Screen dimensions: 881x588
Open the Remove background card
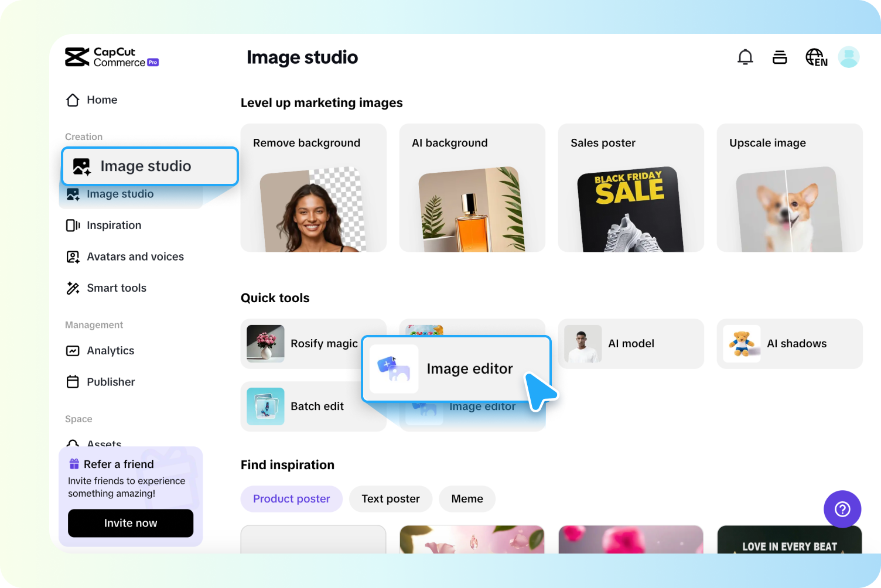(313, 188)
